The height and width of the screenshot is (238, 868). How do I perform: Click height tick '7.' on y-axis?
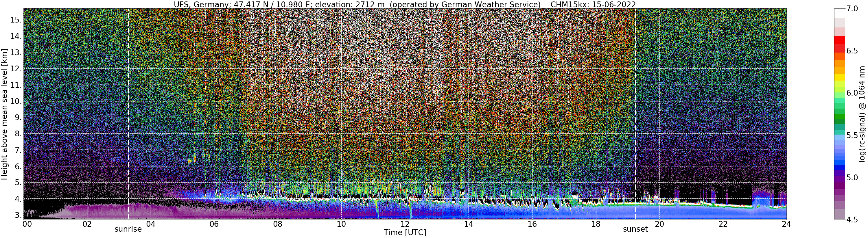[18, 150]
